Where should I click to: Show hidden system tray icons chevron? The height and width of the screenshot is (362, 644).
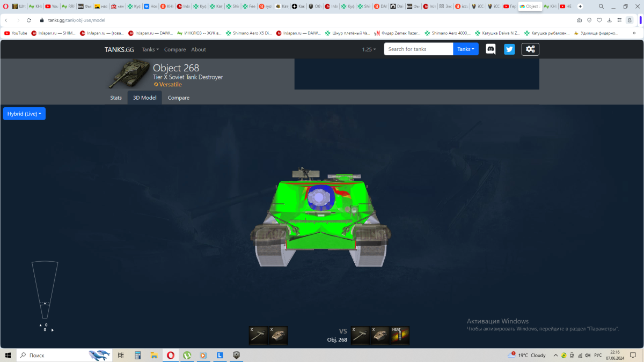click(555, 355)
